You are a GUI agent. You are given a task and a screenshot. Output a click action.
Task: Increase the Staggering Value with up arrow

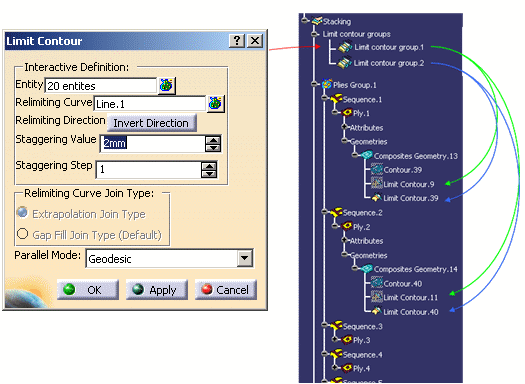(213, 140)
